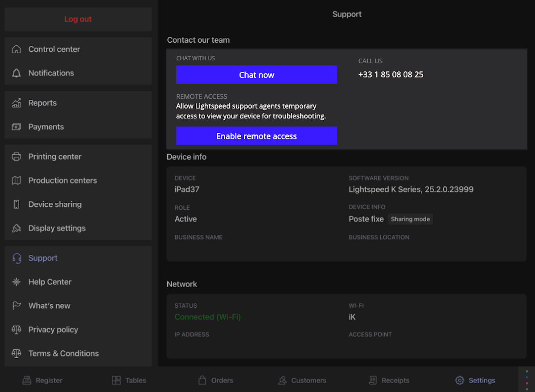Click the Notifications bell icon
Screen dimensions: 535x392
tap(16, 73)
